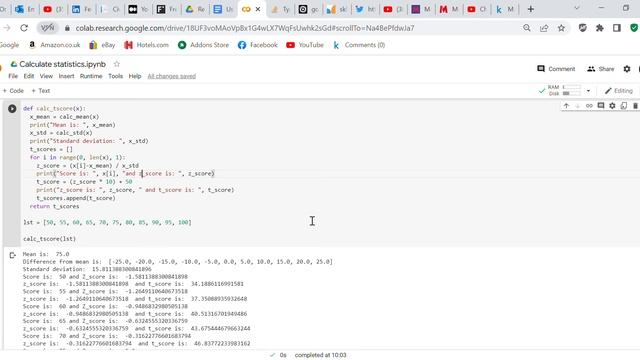Move the cell up with the arrow icon
The height and width of the screenshot is (360, 640).
pos(566,106)
